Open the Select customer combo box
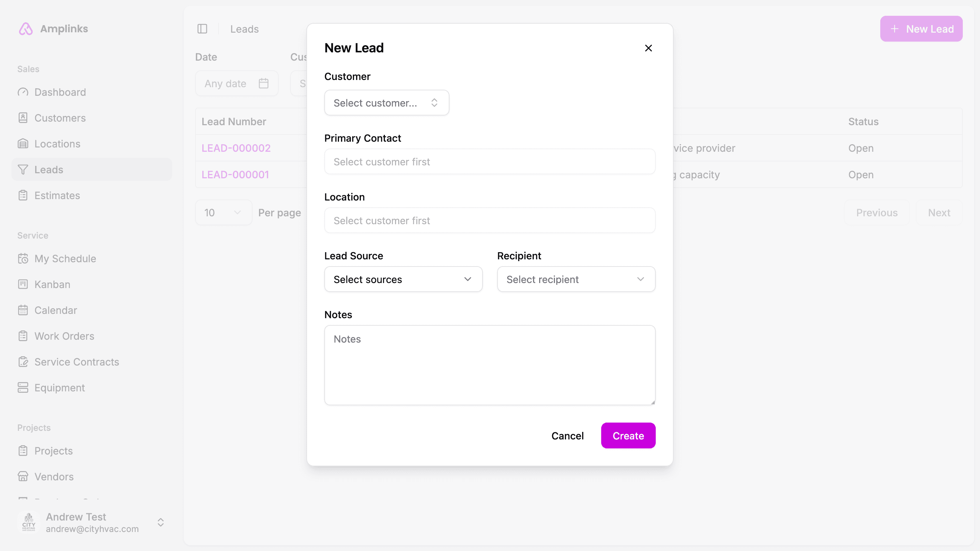The image size is (980, 551). [386, 103]
